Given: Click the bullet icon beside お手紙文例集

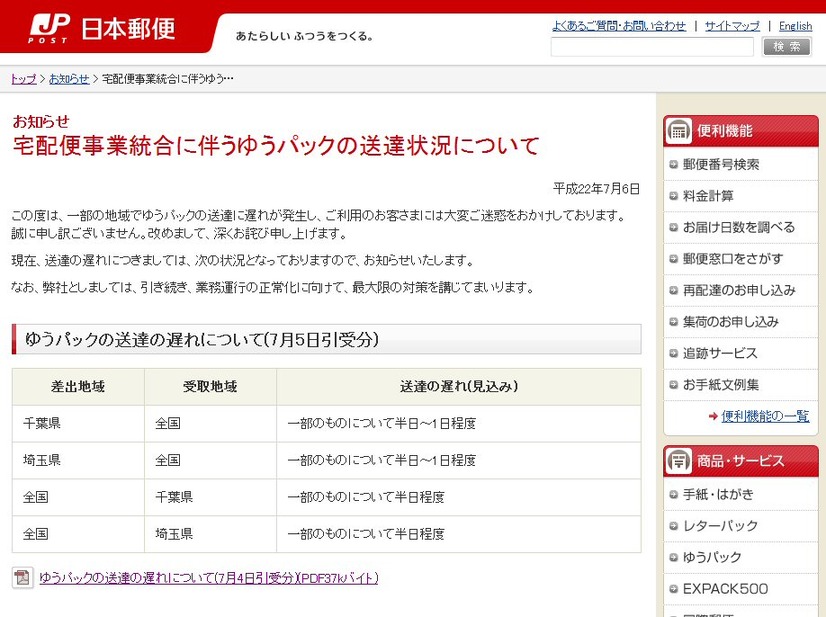Looking at the screenshot, I should pyautogui.click(x=673, y=385).
